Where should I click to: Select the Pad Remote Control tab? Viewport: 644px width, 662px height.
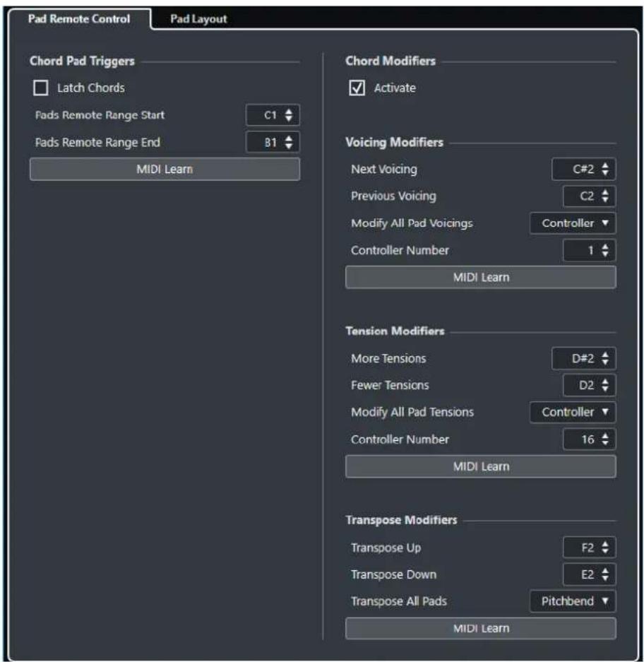coord(79,18)
